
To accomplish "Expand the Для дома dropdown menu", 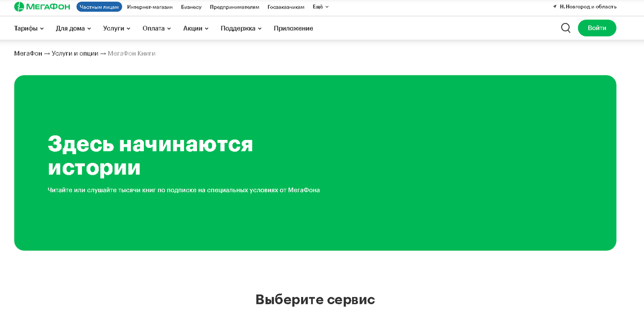I will (x=74, y=28).
